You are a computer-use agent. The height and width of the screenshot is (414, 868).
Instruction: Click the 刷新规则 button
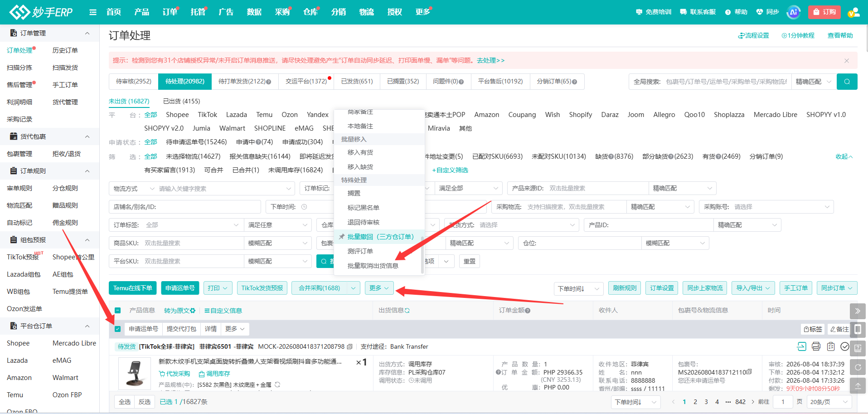pyautogui.click(x=625, y=288)
